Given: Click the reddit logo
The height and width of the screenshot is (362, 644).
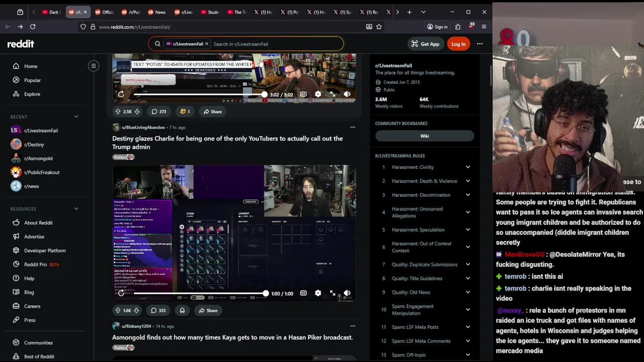Looking at the screenshot, I should click(x=21, y=44).
